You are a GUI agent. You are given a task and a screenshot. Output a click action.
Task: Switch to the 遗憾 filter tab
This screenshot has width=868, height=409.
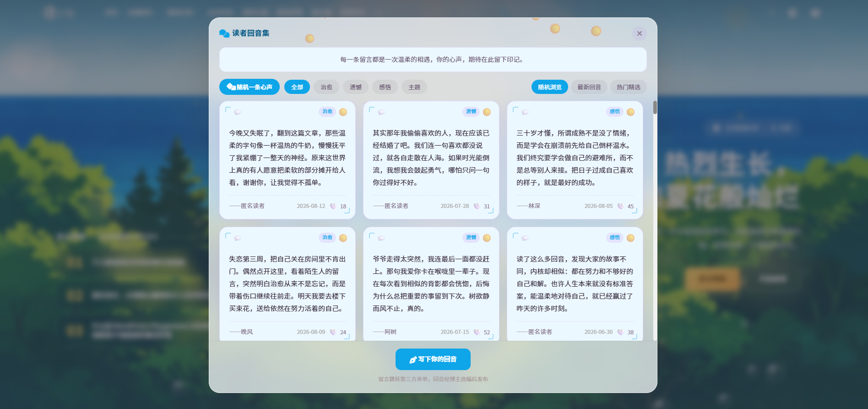point(356,87)
